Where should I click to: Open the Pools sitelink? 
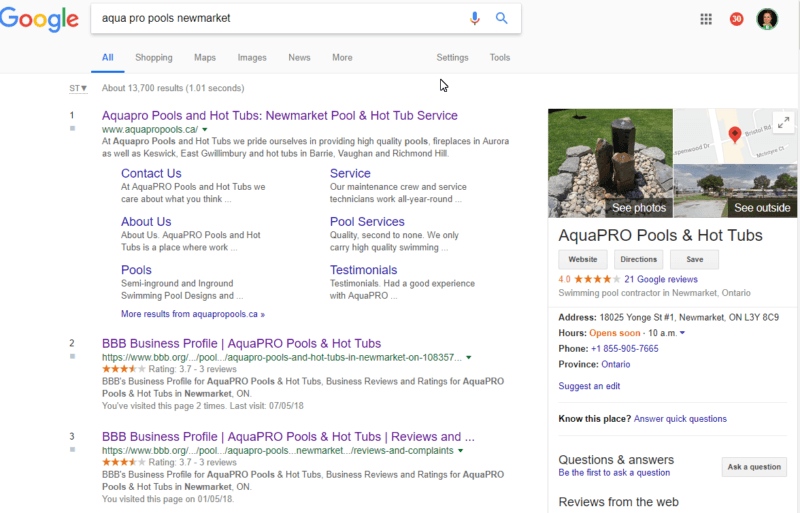tap(136, 270)
